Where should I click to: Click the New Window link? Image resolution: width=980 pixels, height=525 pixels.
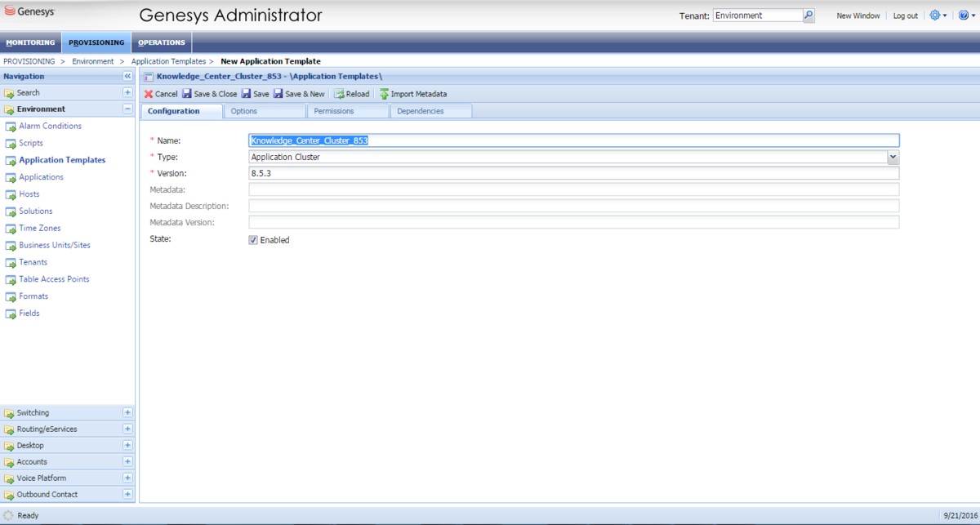(858, 16)
